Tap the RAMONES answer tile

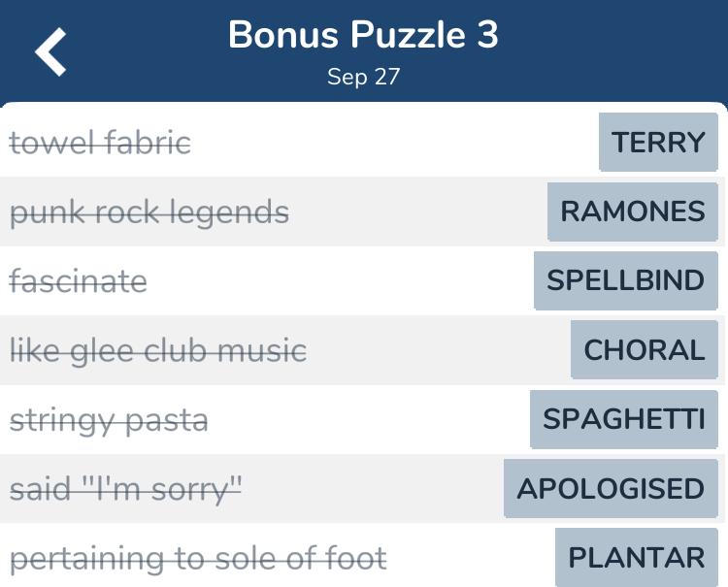[633, 212]
